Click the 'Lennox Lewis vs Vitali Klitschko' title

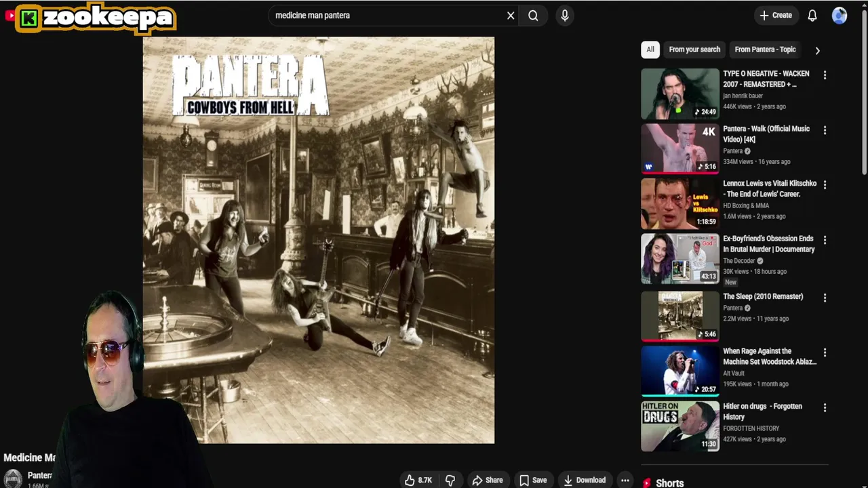pos(770,188)
